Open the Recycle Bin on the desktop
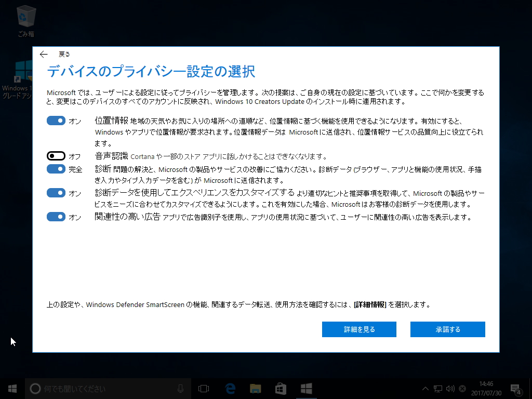This screenshot has width=532, height=399. [x=26, y=16]
